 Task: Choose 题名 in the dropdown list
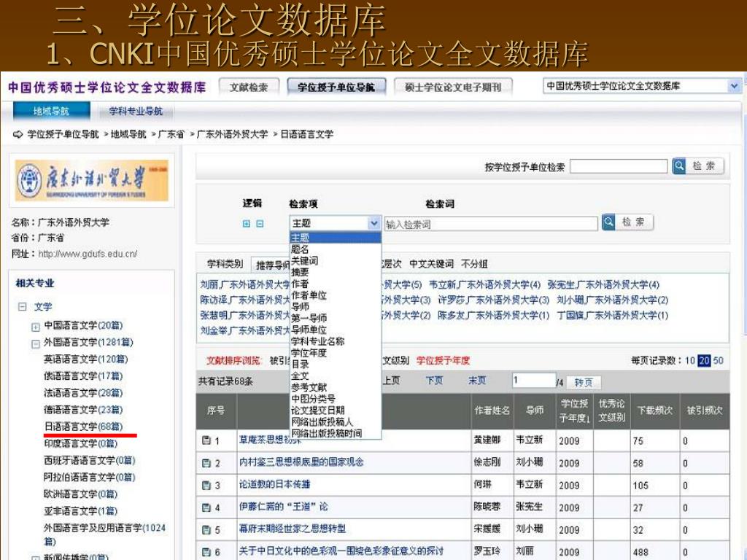pos(300,249)
